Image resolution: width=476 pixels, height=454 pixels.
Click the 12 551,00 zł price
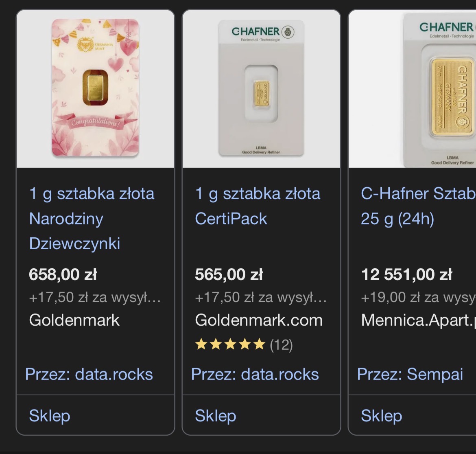(406, 274)
